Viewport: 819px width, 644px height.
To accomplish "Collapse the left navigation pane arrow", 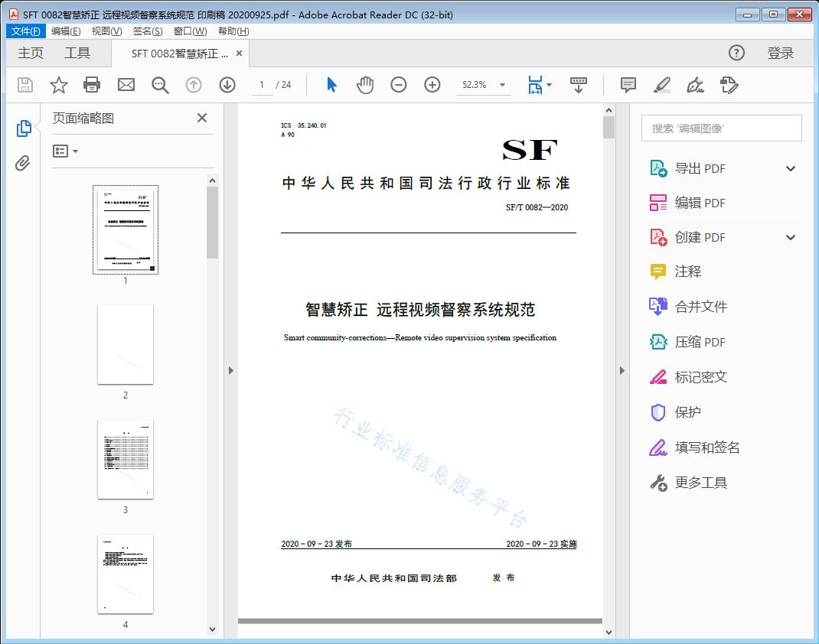I will (231, 371).
